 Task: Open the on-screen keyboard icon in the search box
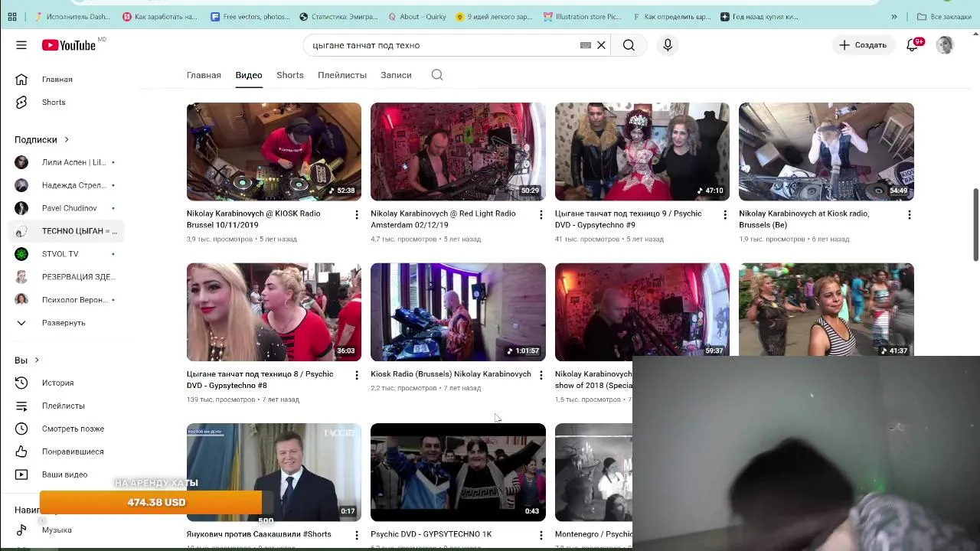coord(586,45)
